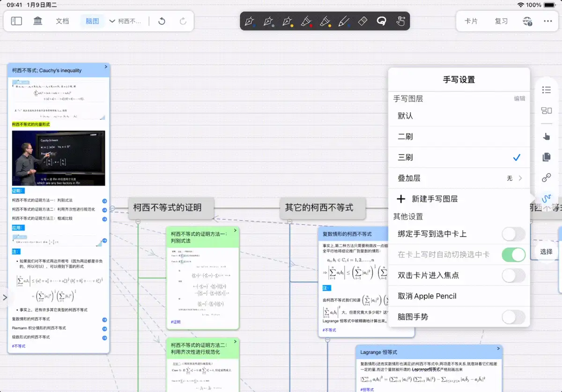Expand the Lagrange 恒等式 card via its chevron

pos(498,348)
